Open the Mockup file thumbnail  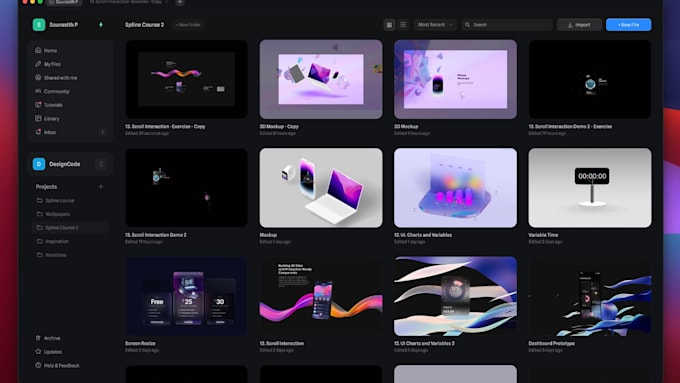click(321, 187)
